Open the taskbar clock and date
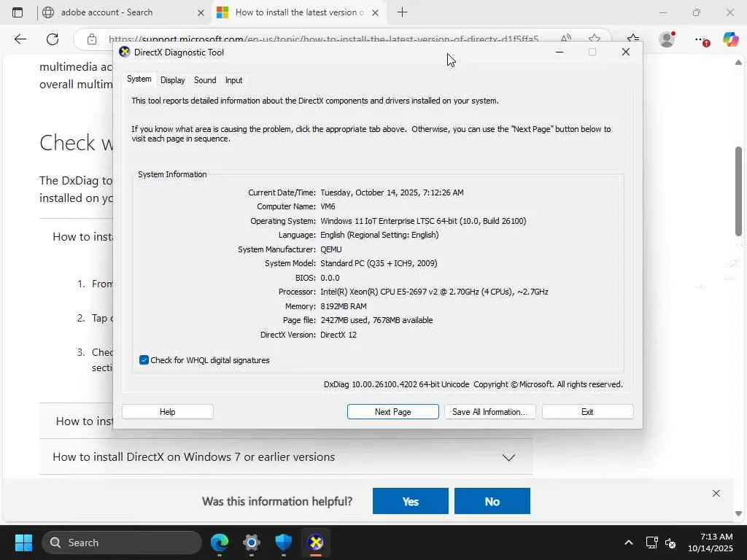Screen dimensions: 747x560 click(x=711, y=542)
